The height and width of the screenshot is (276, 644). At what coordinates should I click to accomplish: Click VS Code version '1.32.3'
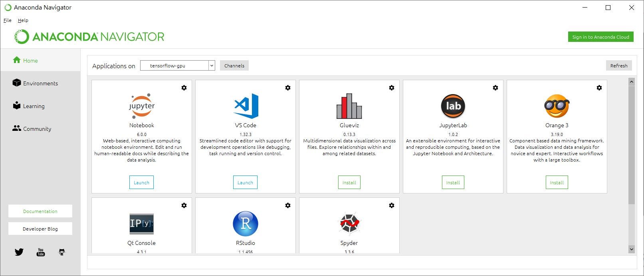pyautogui.click(x=246, y=134)
